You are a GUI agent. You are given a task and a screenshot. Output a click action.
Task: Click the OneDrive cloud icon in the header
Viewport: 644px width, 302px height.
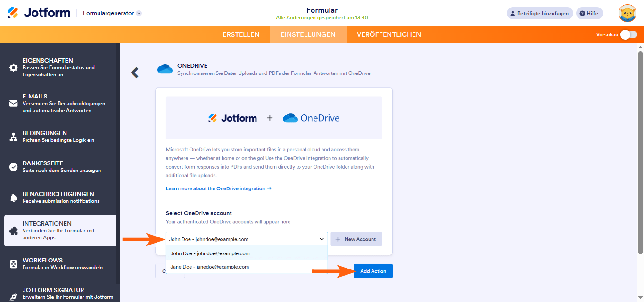[x=165, y=69]
